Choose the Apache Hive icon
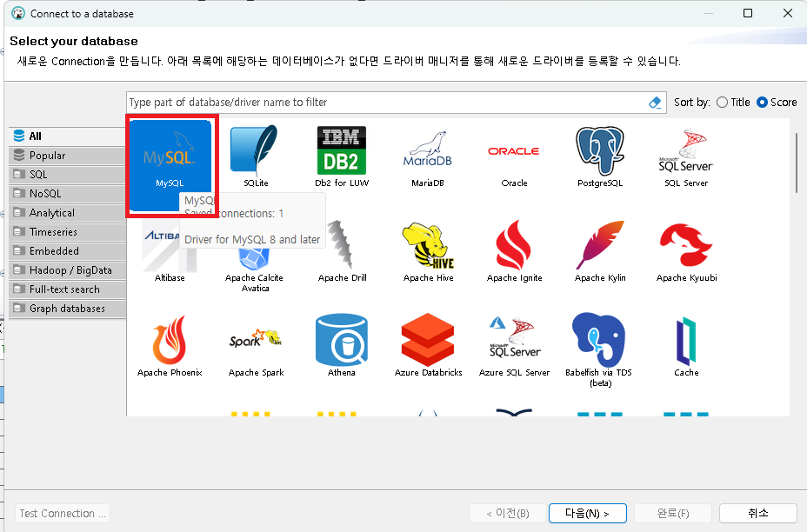The width and height of the screenshot is (807, 532). click(x=428, y=251)
